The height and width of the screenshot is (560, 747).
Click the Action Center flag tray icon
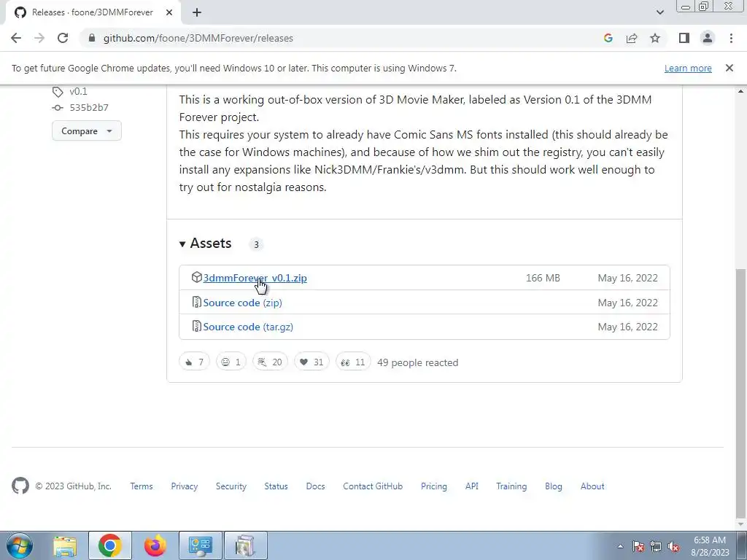point(638,547)
